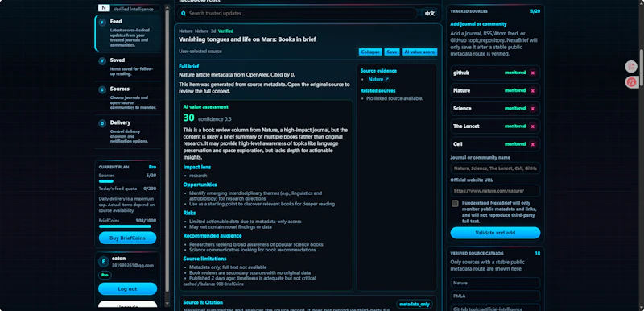Click the Log out button

127,288
